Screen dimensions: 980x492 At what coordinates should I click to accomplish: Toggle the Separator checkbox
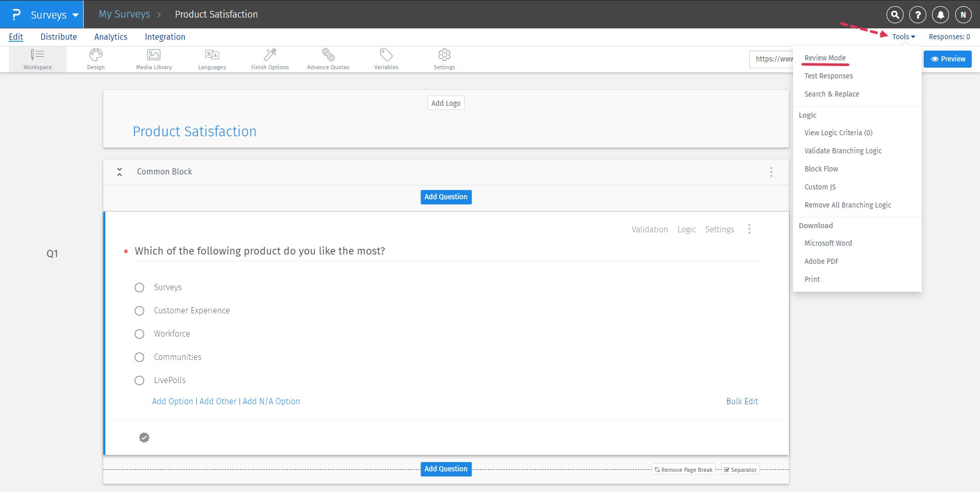click(x=727, y=469)
